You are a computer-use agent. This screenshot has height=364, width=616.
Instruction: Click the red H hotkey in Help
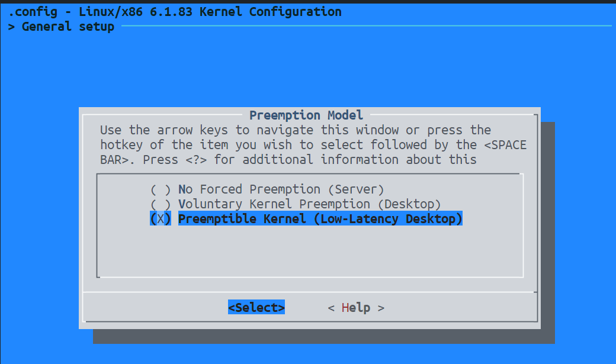point(345,308)
